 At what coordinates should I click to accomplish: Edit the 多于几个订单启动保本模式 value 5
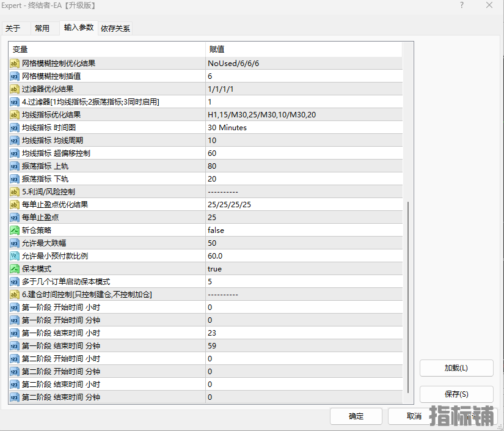click(x=304, y=282)
